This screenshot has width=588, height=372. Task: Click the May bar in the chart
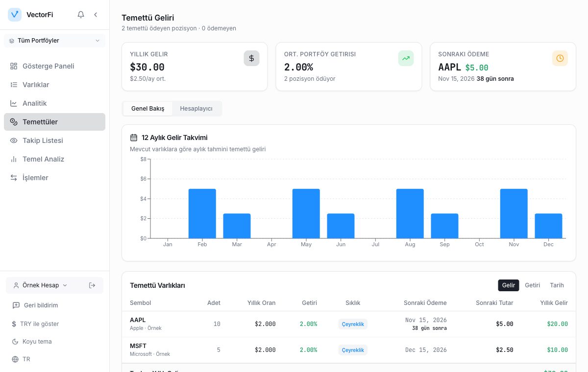point(306,213)
